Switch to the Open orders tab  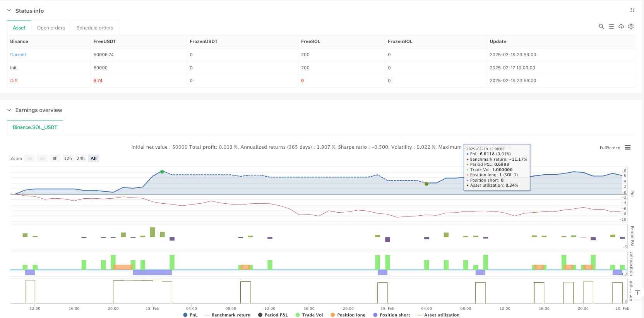(51, 28)
